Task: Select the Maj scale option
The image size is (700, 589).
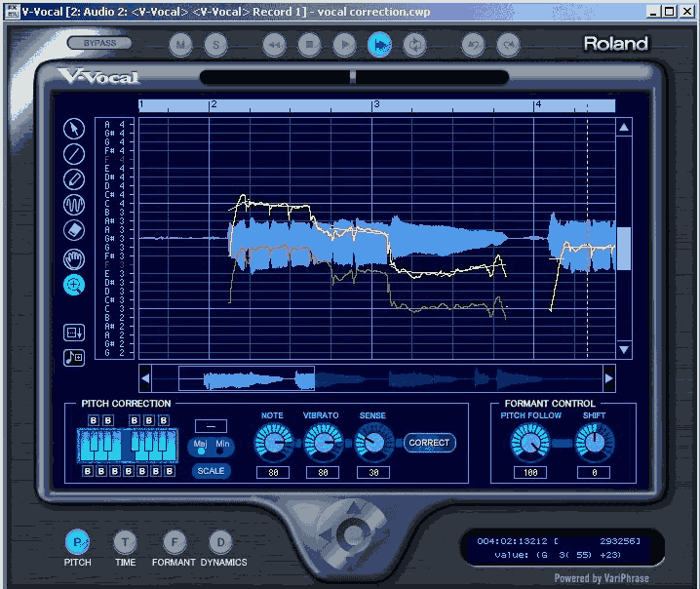Action: (x=201, y=447)
